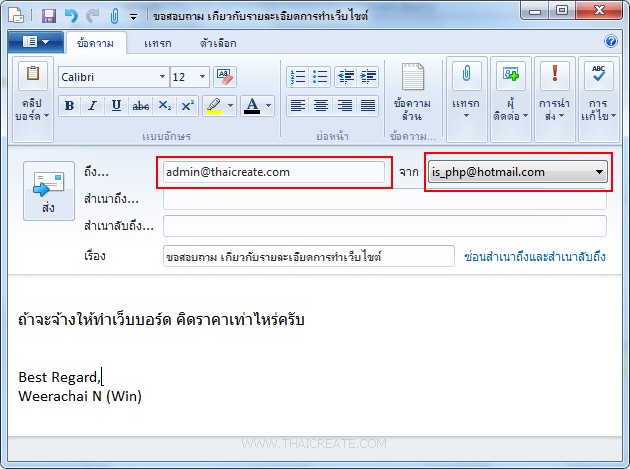The height and width of the screenshot is (469, 630).
Task: Click the 'Weerachai N (Win)' signature line
Action: [x=80, y=396]
